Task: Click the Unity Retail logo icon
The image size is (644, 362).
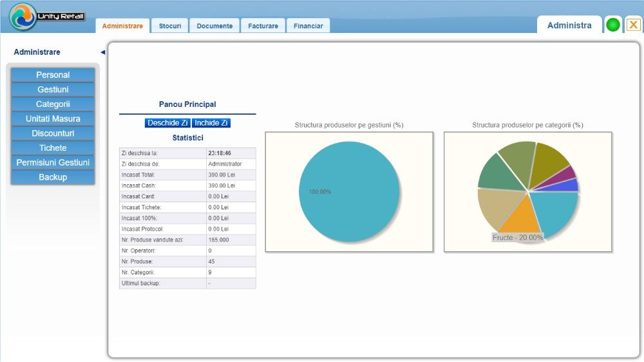Action: (23, 17)
